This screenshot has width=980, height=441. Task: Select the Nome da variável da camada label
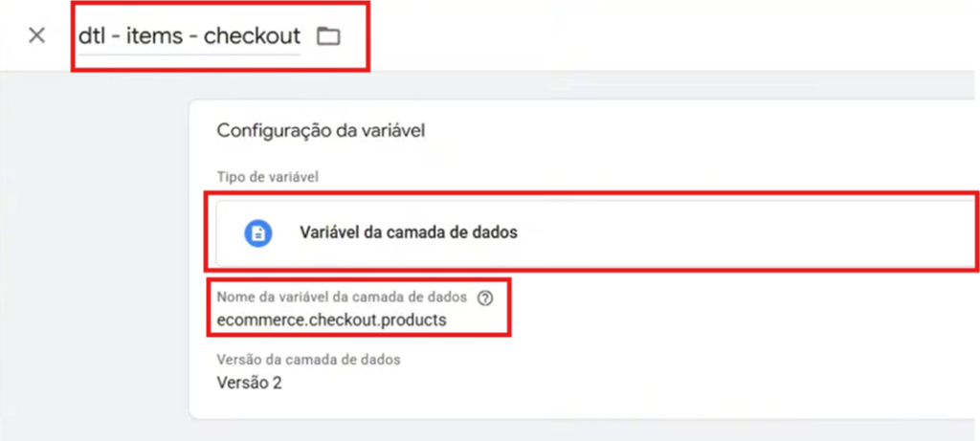pos(342,298)
